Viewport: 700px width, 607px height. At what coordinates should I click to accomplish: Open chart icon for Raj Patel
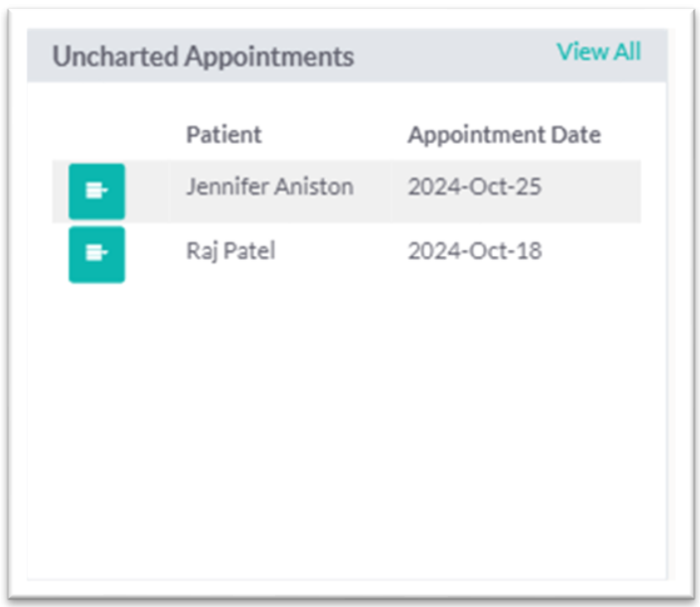(x=97, y=254)
